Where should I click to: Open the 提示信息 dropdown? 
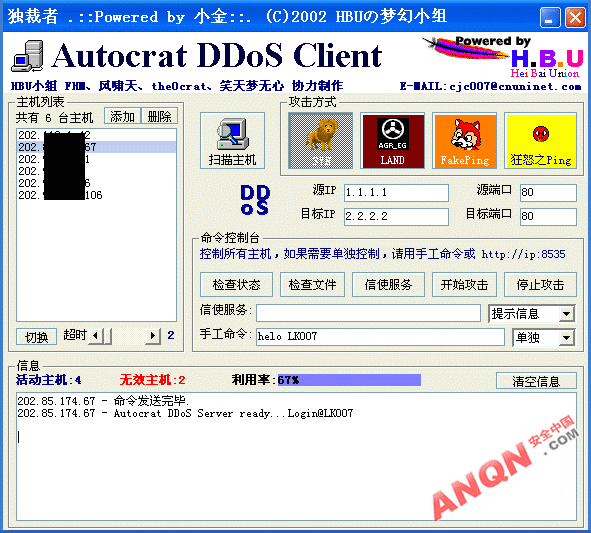coord(567,314)
